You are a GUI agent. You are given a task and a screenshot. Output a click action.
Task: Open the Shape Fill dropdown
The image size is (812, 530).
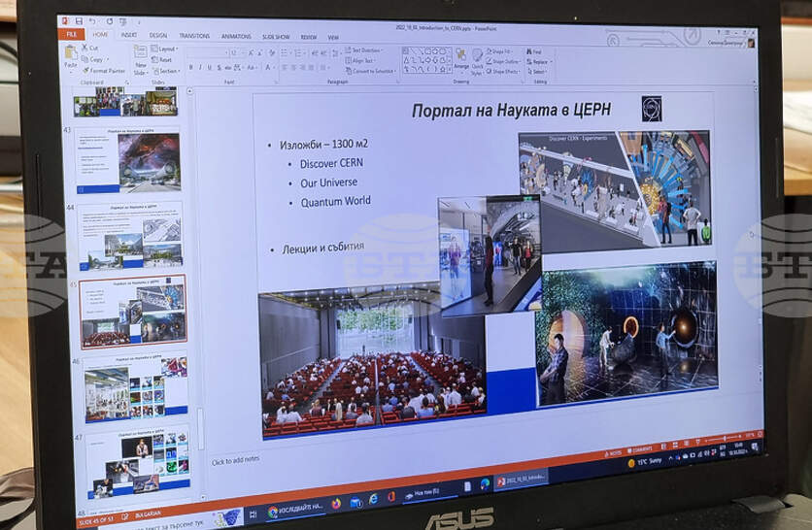point(503,51)
